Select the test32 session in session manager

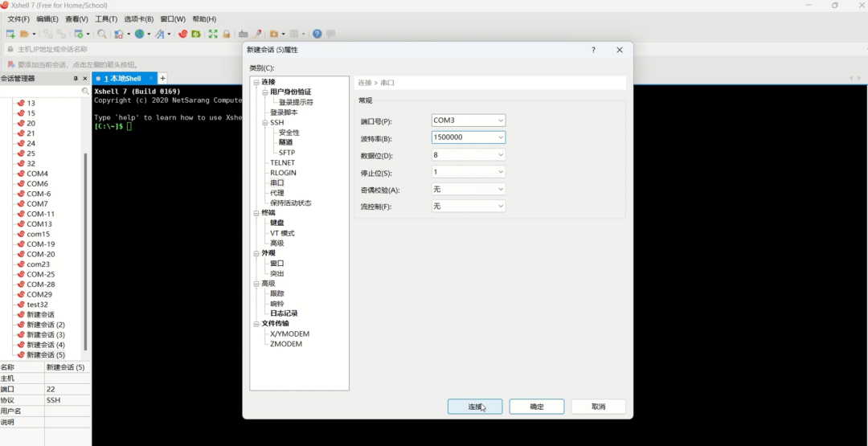[x=37, y=305]
